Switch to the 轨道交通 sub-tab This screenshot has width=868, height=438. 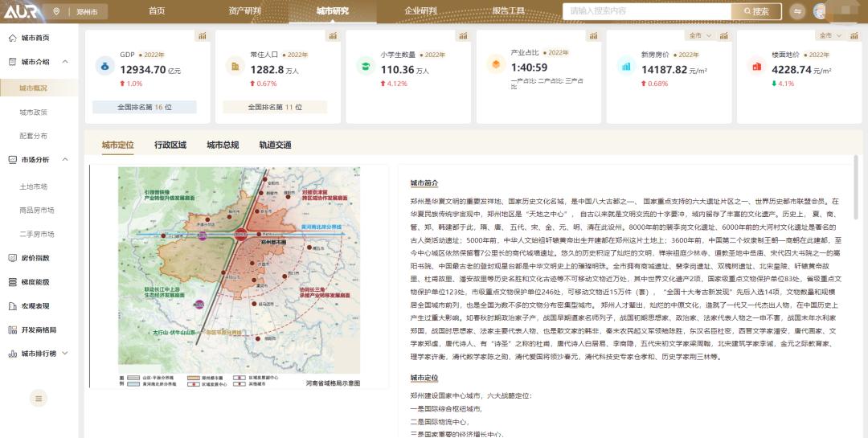tap(275, 145)
